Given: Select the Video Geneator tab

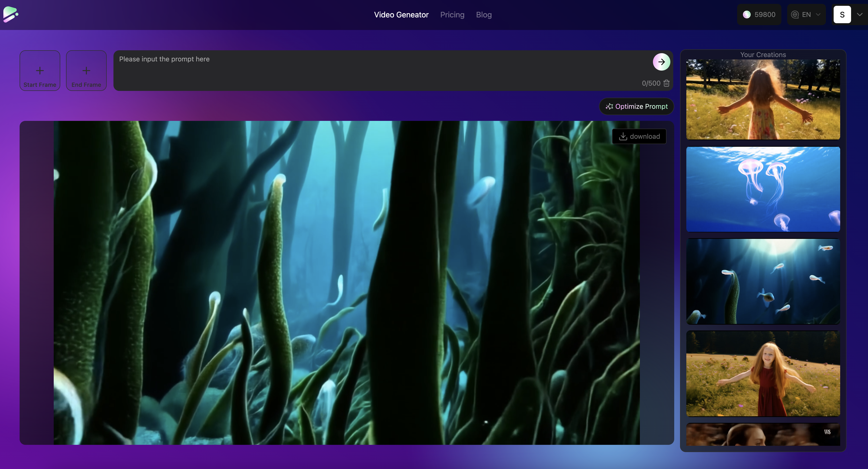Looking at the screenshot, I should point(401,15).
